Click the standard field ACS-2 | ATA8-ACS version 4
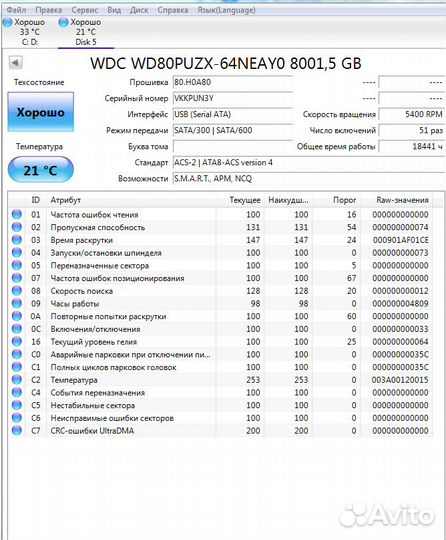This screenshot has height=540, width=446. (309, 163)
